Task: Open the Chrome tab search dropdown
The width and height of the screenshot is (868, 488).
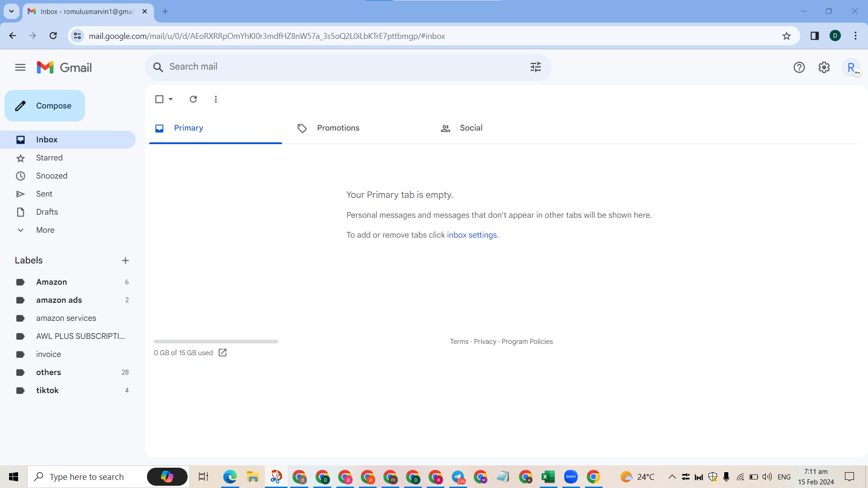Action: [11, 11]
